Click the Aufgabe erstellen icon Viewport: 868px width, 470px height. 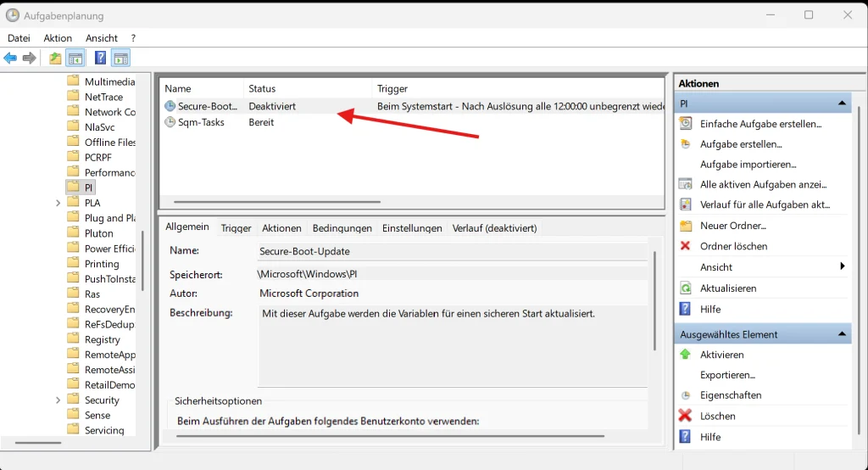pos(685,144)
